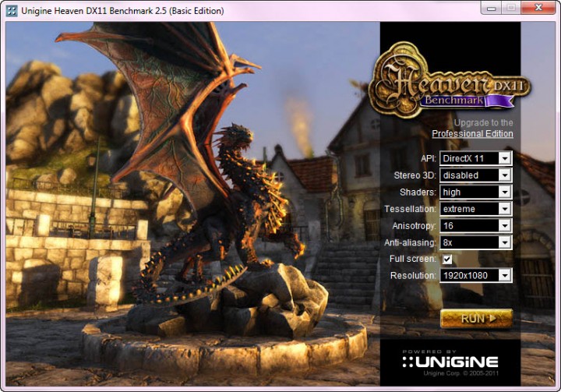Open the Anti-aliasing dropdown set to 8x
561x392 pixels.
pos(476,242)
